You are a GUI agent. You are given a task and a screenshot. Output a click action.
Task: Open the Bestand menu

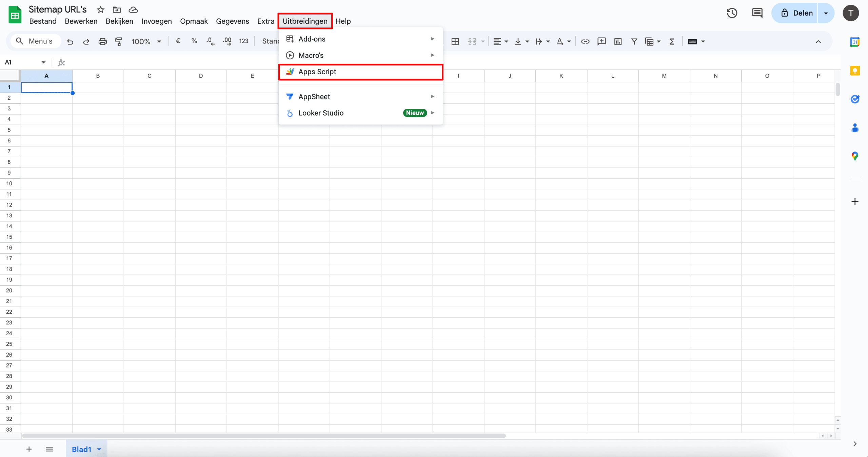pos(43,21)
